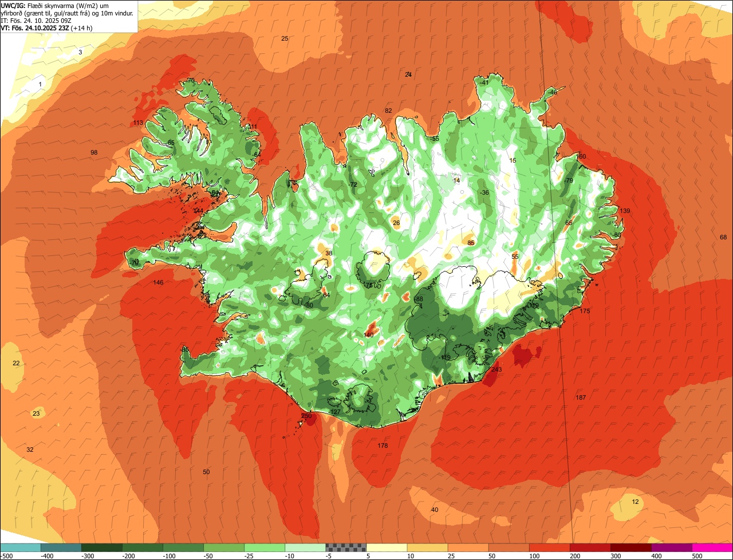Click the map value 15 in northeast Iceland
Image resolution: width=733 pixels, height=560 pixels.
513,160
